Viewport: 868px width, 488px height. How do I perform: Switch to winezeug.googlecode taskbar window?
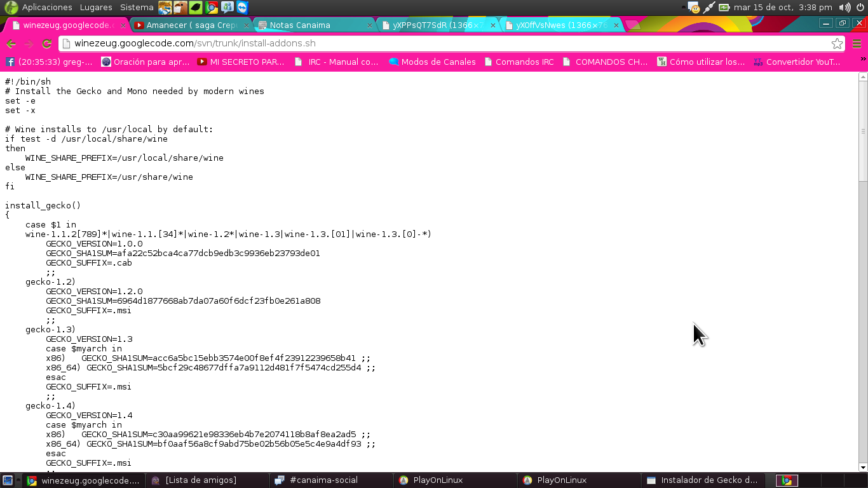pyautogui.click(x=83, y=480)
